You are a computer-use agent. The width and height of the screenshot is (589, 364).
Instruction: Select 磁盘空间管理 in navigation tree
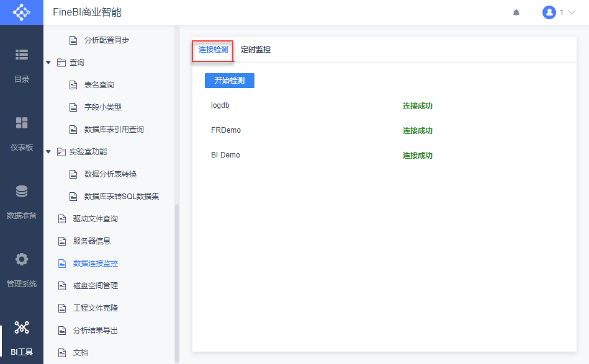[95, 286]
